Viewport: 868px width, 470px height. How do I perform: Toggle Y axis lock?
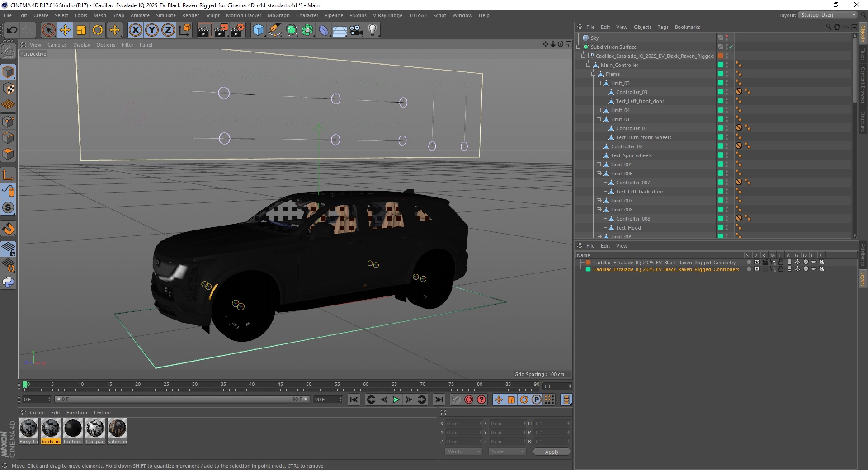[x=152, y=30]
